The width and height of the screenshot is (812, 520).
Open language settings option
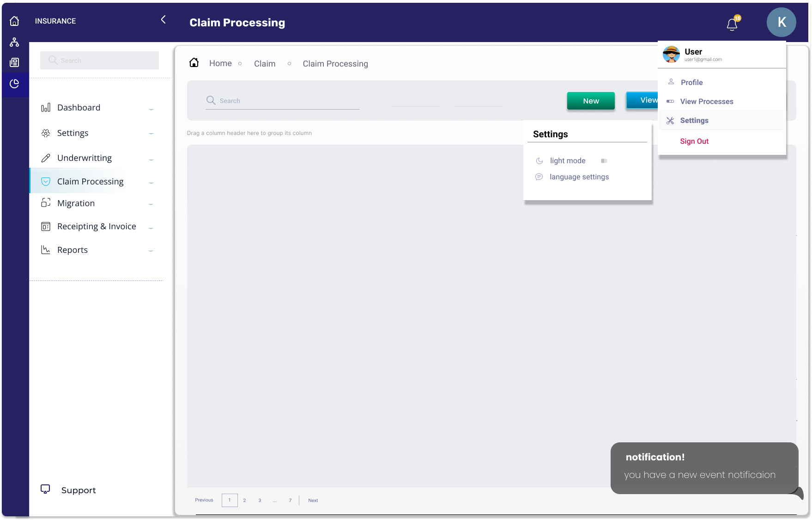click(x=579, y=177)
